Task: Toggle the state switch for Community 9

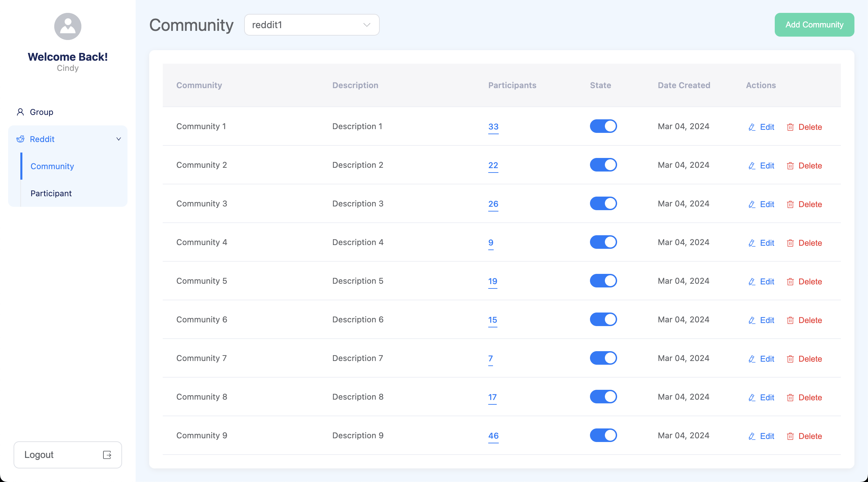Action: click(x=603, y=436)
